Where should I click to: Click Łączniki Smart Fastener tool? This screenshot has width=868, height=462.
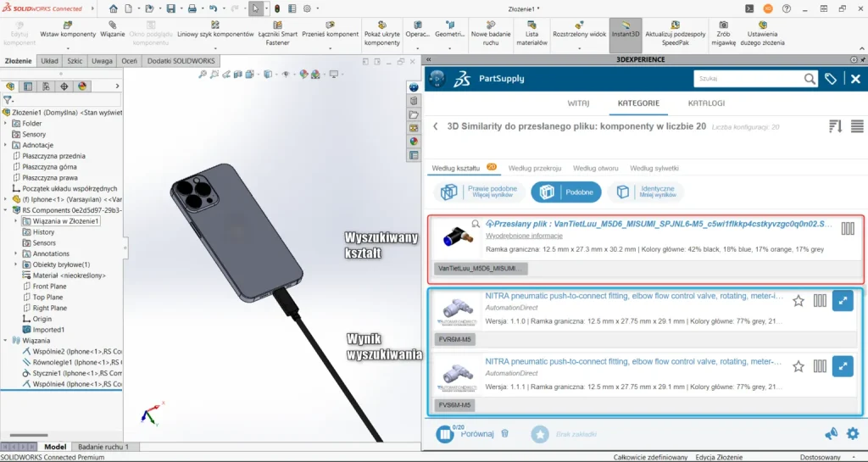[x=277, y=33]
